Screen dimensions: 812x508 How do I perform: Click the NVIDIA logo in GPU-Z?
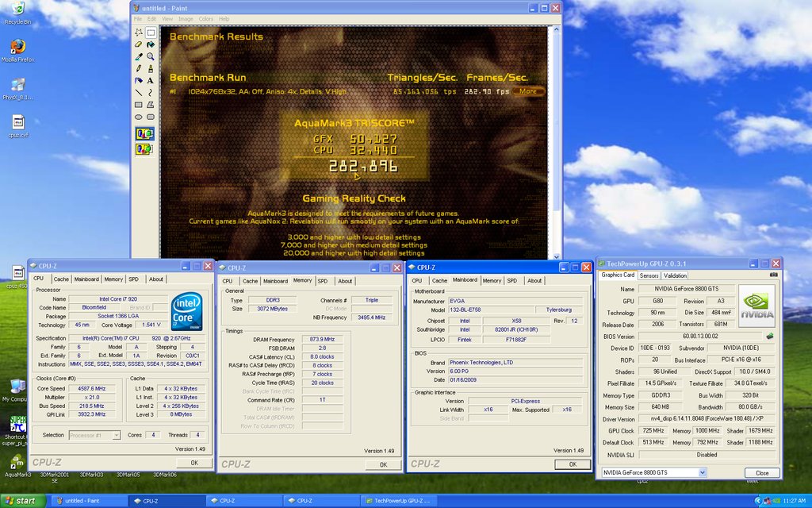[756, 306]
